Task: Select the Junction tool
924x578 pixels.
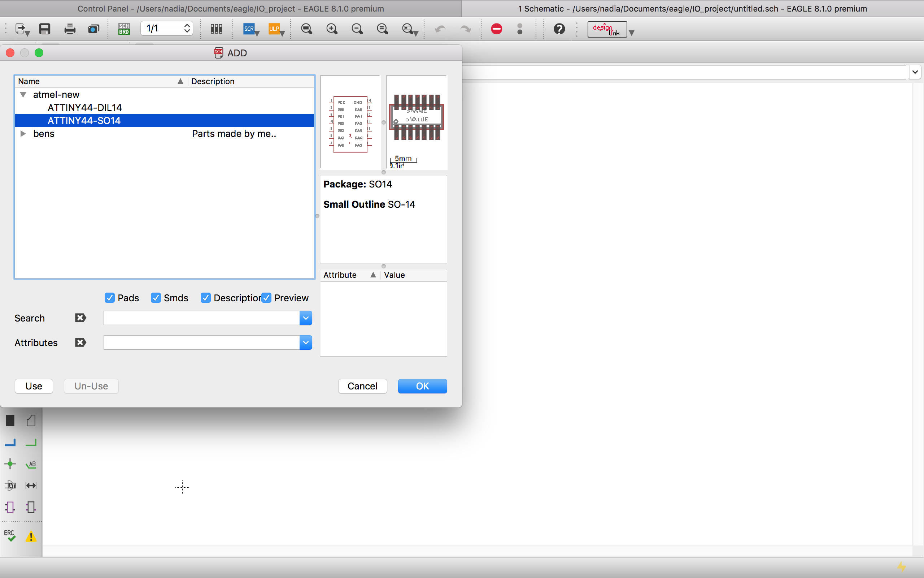Action: [x=10, y=464]
